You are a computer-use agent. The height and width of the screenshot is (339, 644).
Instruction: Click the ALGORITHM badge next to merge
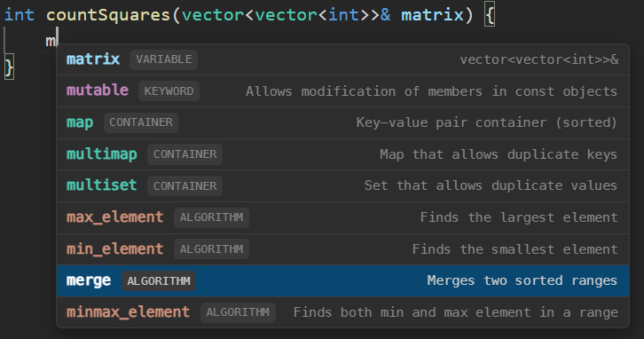159,281
